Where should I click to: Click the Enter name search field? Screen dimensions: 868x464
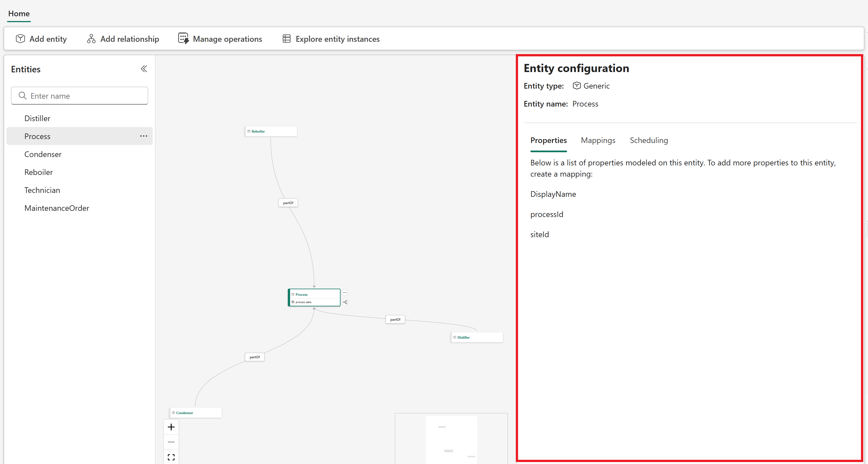tap(79, 96)
